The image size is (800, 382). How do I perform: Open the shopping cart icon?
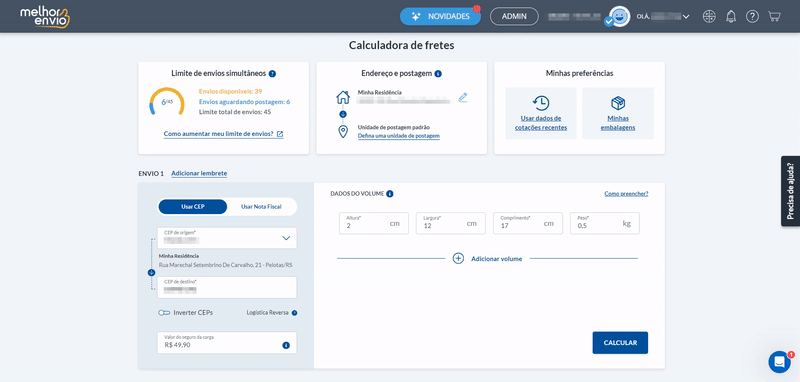point(774,16)
